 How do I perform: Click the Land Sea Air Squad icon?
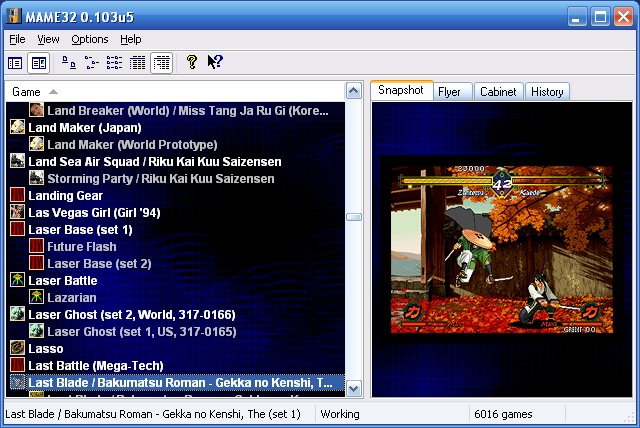tap(18, 161)
